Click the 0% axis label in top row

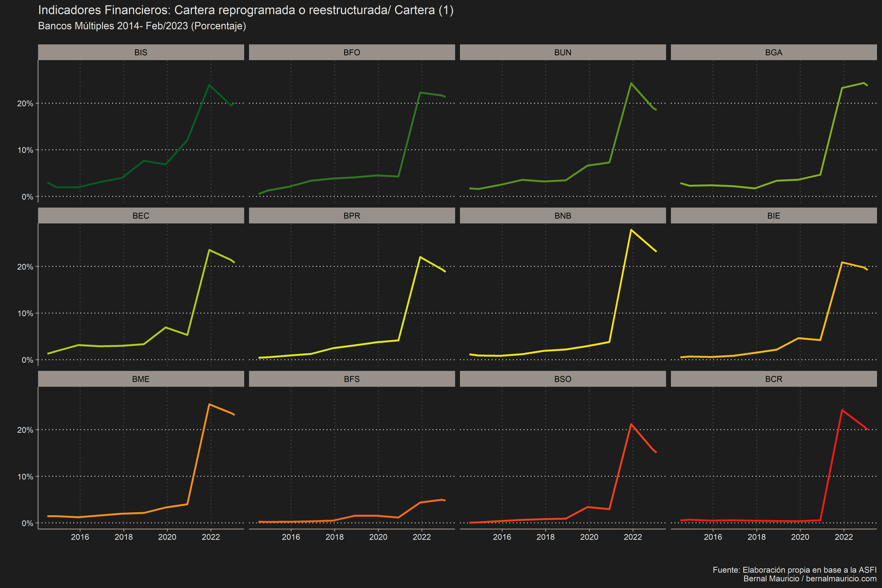pos(27,197)
